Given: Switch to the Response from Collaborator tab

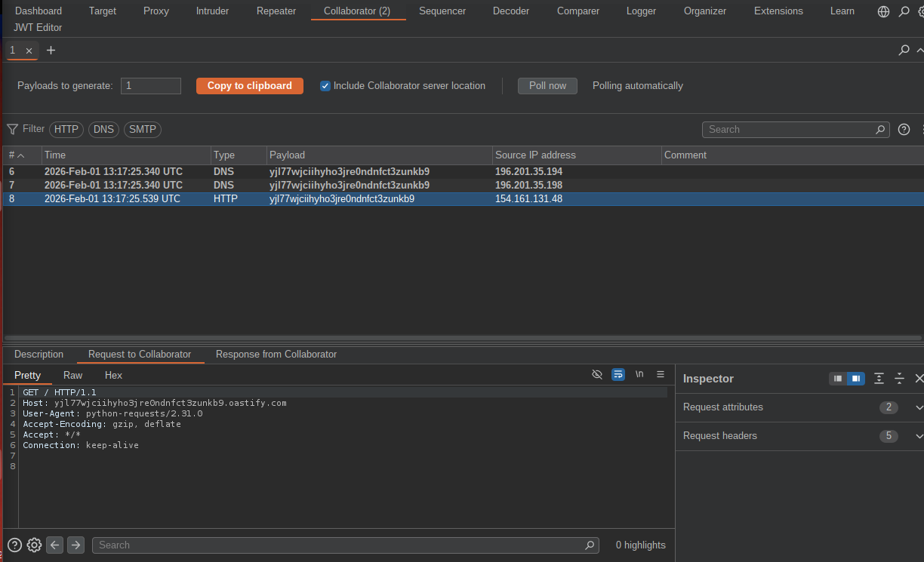Looking at the screenshot, I should tap(276, 355).
